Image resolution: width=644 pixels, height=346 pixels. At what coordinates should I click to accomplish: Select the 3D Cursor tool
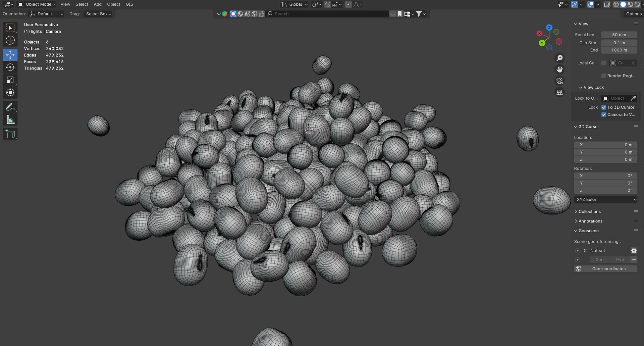coord(10,40)
